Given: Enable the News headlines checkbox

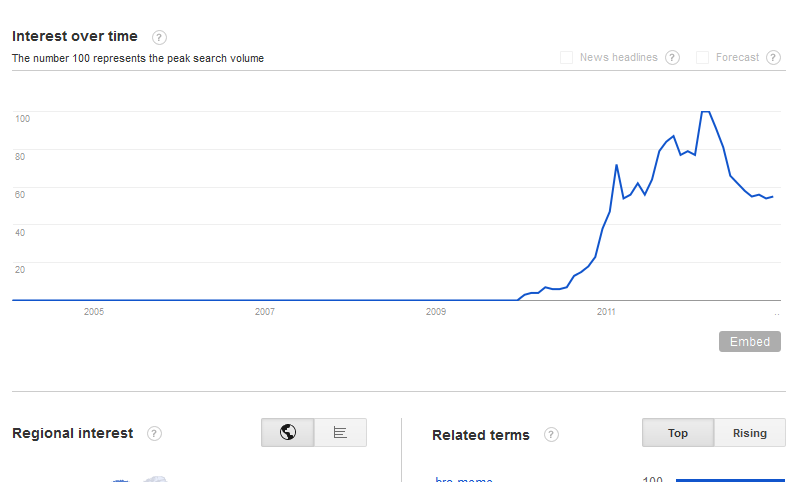Looking at the screenshot, I should click(567, 58).
